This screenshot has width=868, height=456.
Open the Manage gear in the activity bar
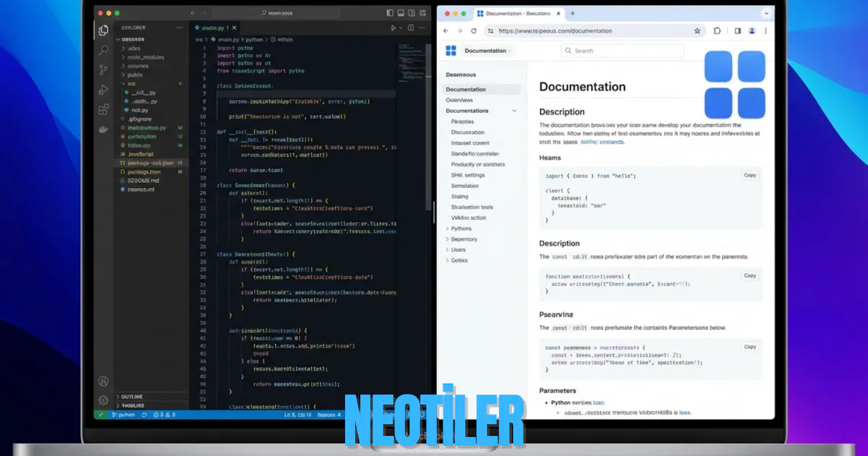(103, 400)
